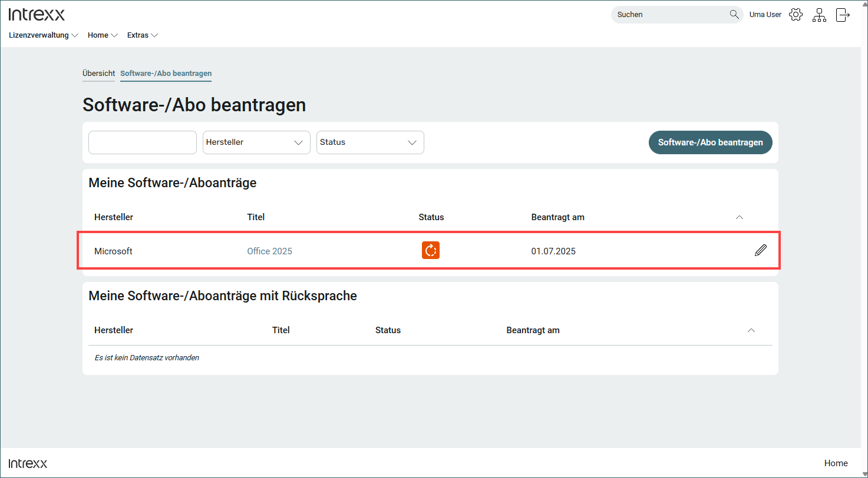Expand the Lizenzverwaltung menu
The height and width of the screenshot is (478, 868).
tap(44, 35)
